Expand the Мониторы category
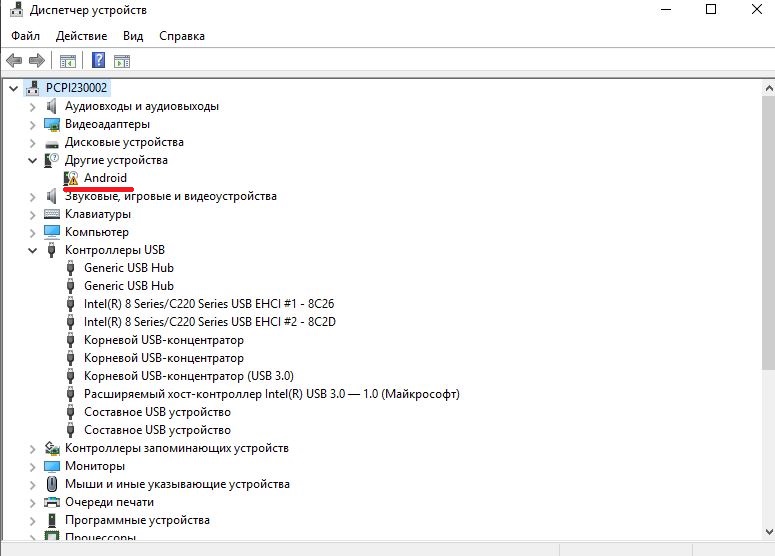This screenshot has width=775, height=556. 33,467
